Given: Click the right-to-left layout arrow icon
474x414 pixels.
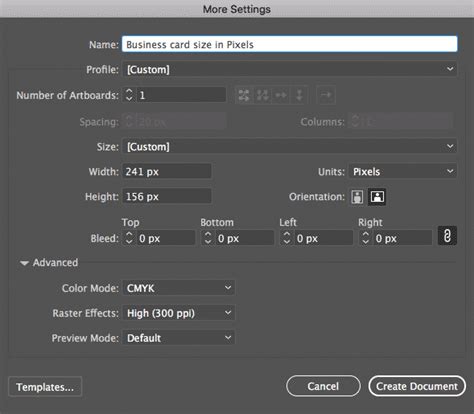Looking at the screenshot, I should click(x=326, y=95).
